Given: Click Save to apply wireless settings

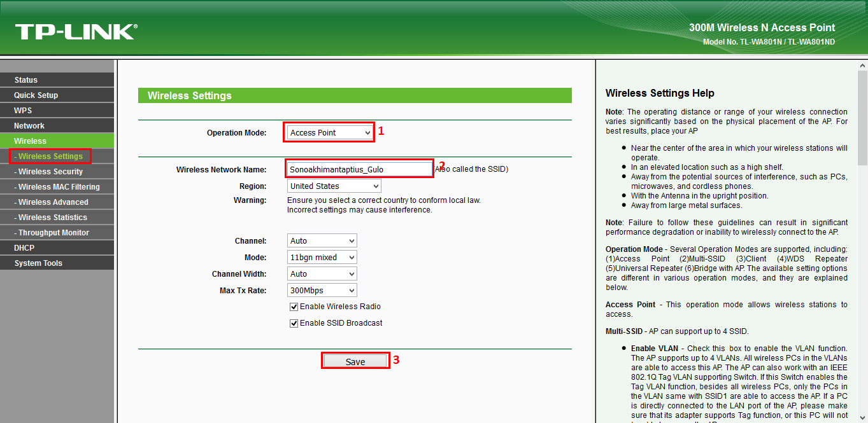Looking at the screenshot, I should [x=355, y=360].
